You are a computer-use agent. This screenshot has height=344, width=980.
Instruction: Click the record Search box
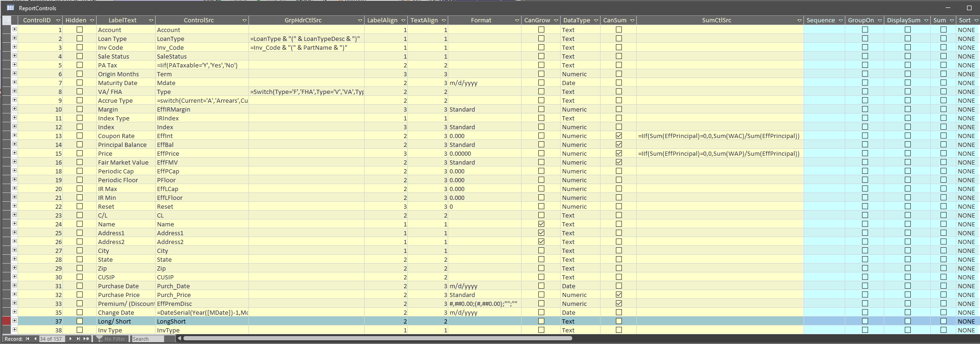pos(148,339)
